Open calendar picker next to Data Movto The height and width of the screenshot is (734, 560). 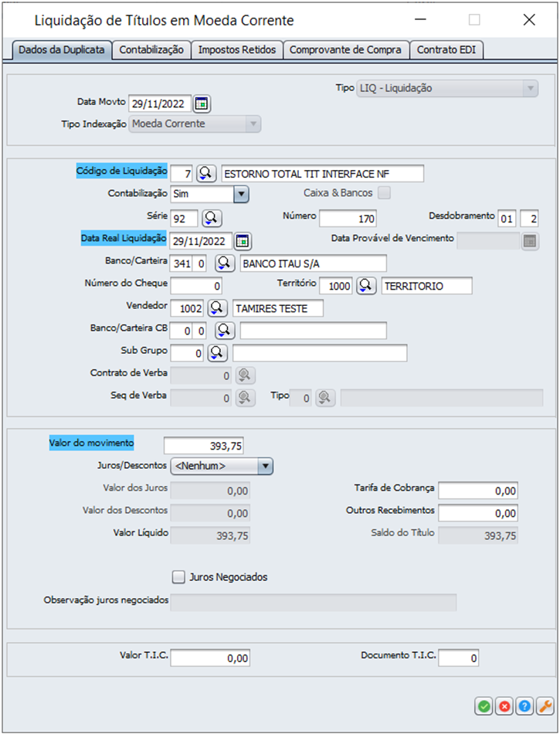pyautogui.click(x=202, y=104)
